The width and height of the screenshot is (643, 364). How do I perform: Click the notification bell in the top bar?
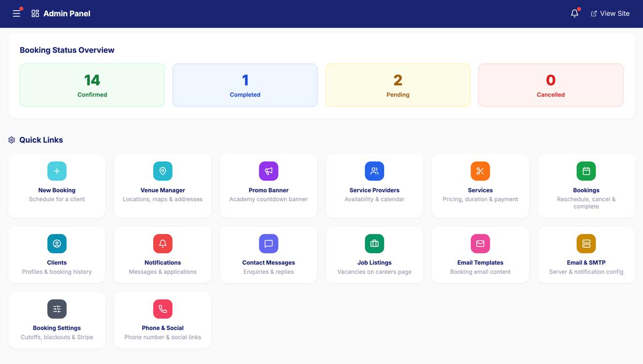pos(574,13)
